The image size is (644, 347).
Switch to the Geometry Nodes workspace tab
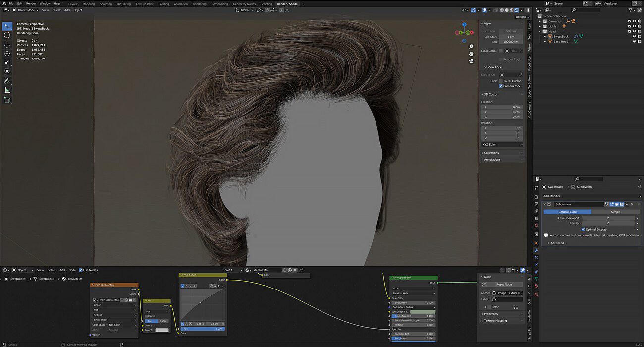pos(244,4)
